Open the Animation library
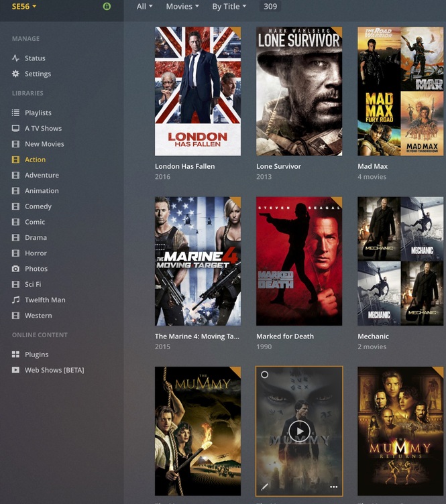The width and height of the screenshot is (446, 504). pyautogui.click(x=42, y=190)
